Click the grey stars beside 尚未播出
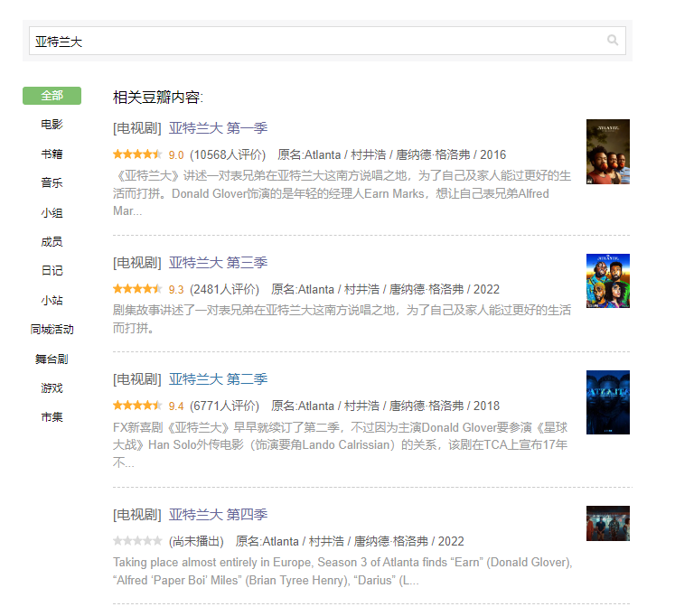Screen dimensions: 675x616 [x=137, y=541]
